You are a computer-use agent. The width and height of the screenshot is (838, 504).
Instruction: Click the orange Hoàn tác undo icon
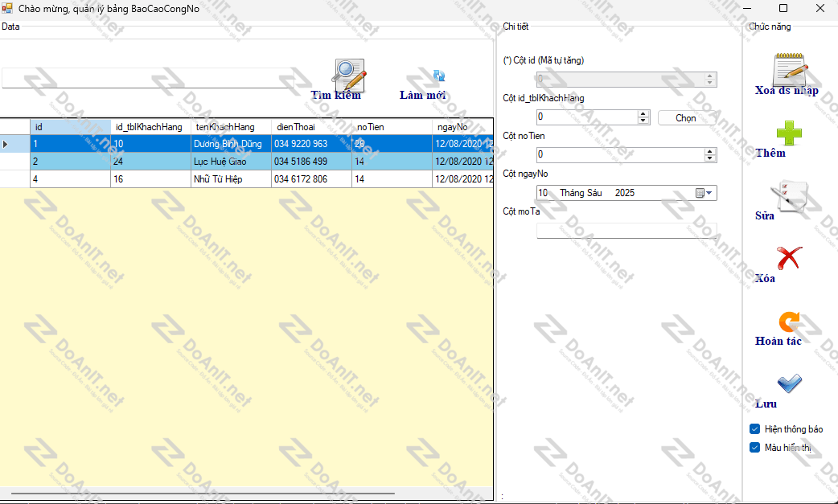tap(790, 322)
